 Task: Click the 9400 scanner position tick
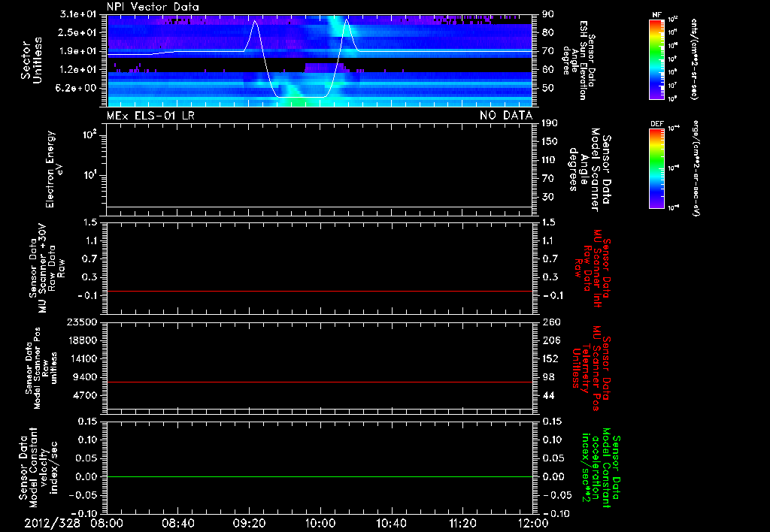click(x=85, y=377)
